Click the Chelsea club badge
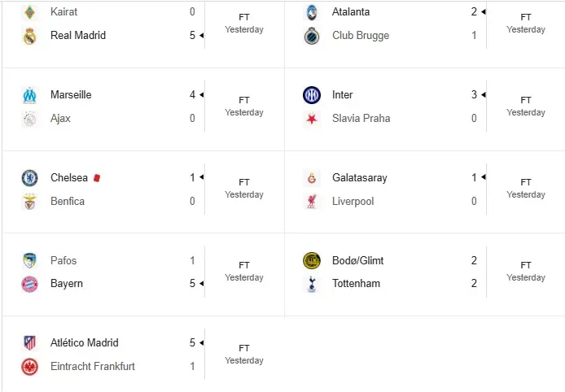565x392 pixels. coord(30,178)
